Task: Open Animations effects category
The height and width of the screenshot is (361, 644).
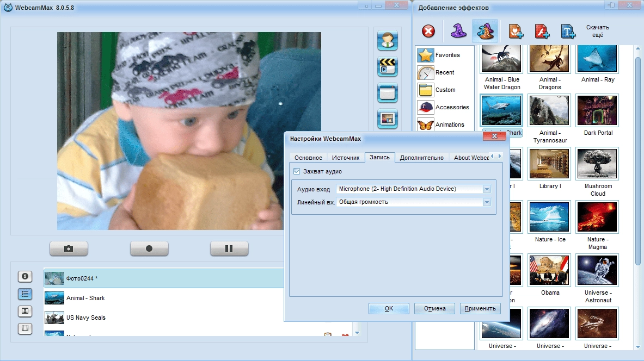Action: coord(445,125)
